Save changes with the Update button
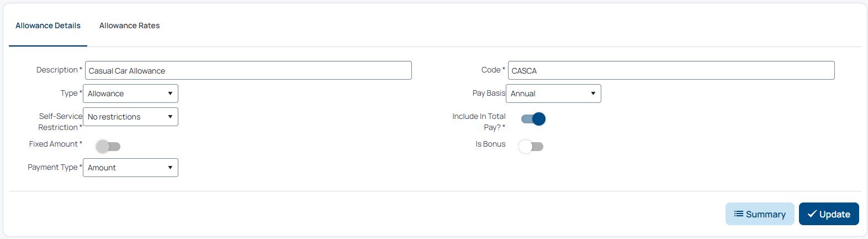This screenshot has width=868, height=239. tap(829, 214)
